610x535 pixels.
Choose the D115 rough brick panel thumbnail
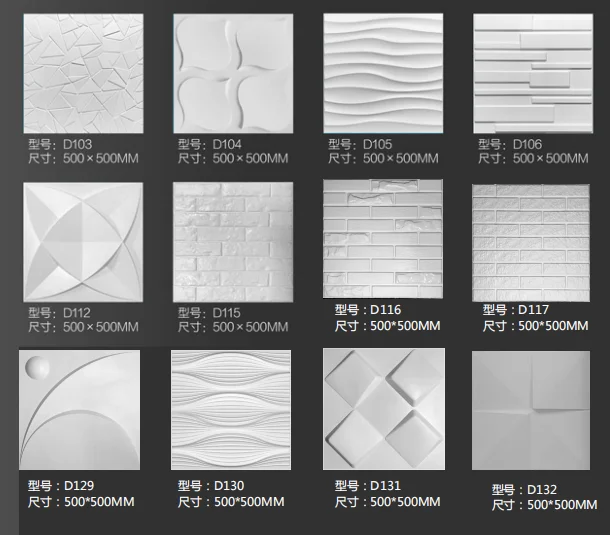[233, 242]
